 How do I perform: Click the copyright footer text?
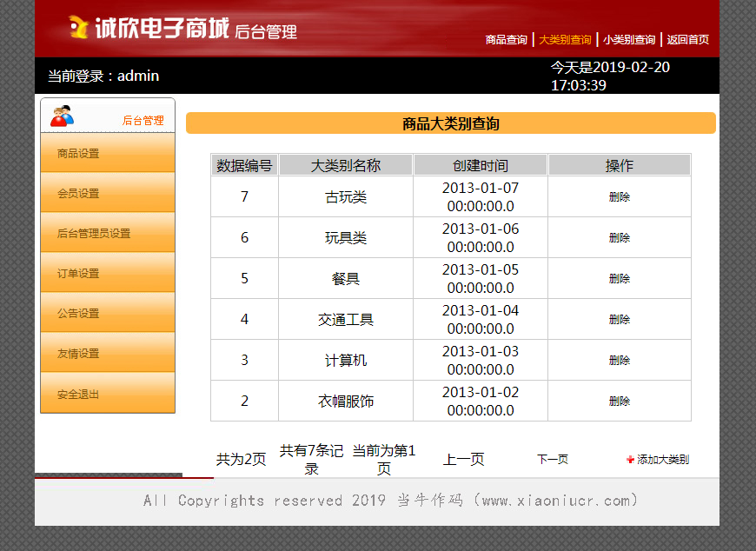[x=391, y=501]
